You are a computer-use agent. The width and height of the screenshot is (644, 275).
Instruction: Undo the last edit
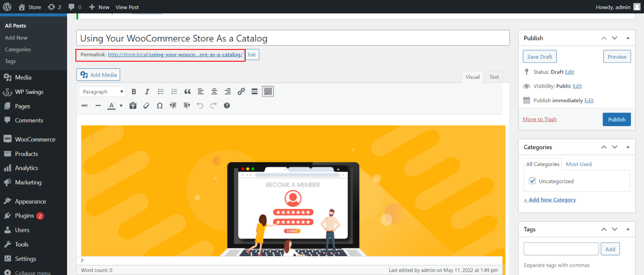(x=200, y=106)
